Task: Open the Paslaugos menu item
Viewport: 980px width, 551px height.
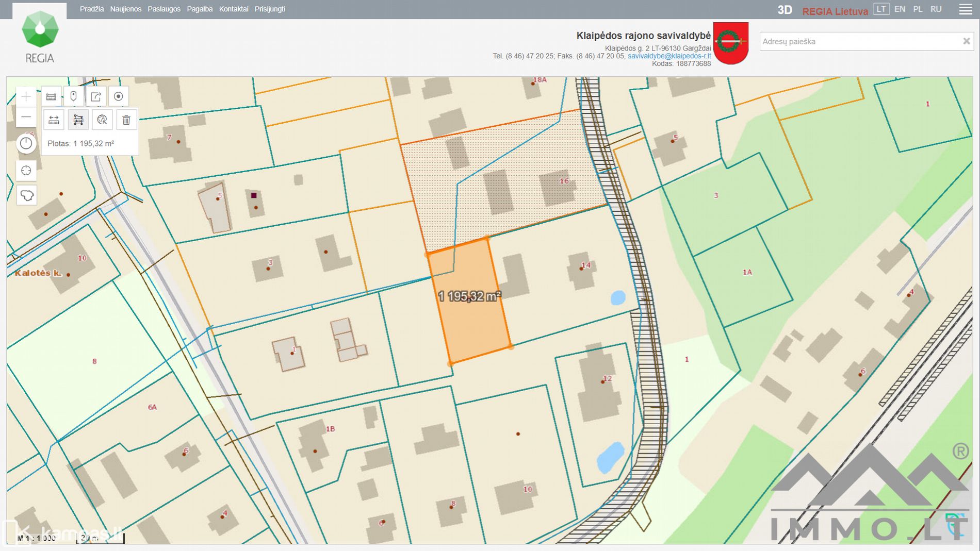Action: [x=164, y=9]
